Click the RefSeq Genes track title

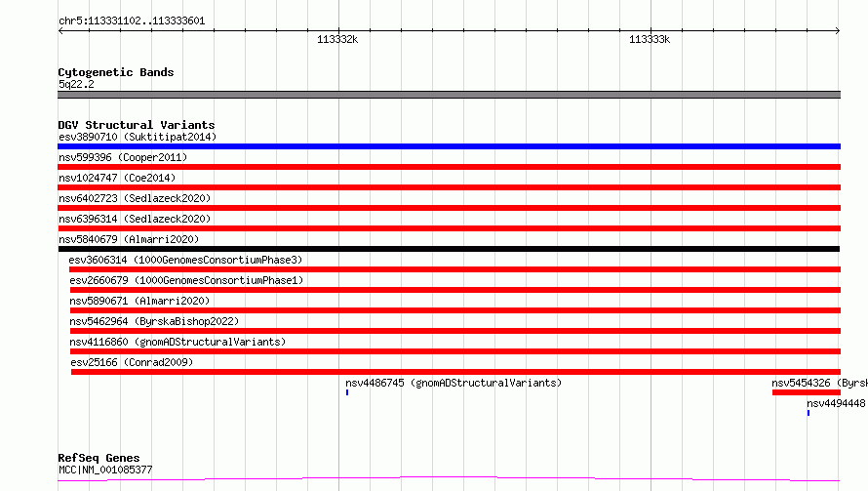click(99, 458)
